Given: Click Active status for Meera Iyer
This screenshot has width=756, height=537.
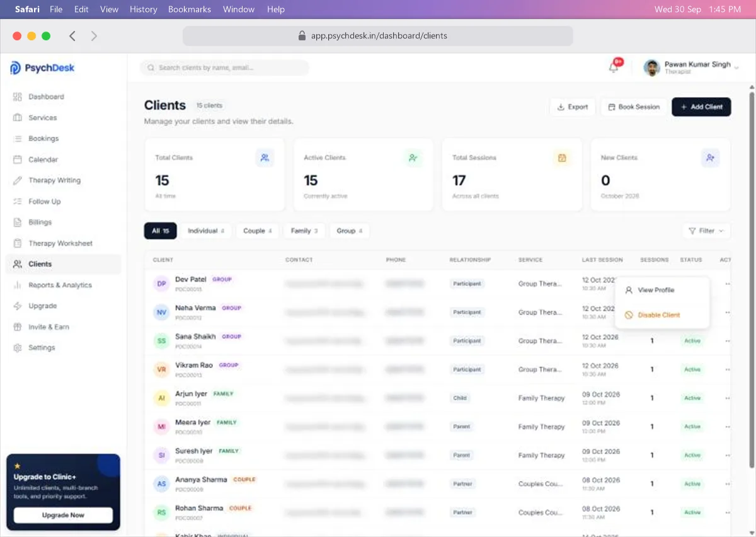Looking at the screenshot, I should pos(692,427).
